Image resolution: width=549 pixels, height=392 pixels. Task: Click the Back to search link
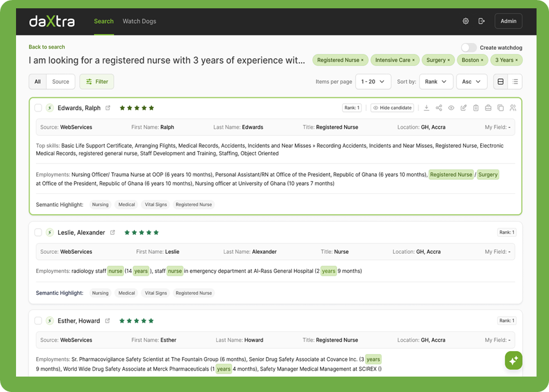point(47,47)
